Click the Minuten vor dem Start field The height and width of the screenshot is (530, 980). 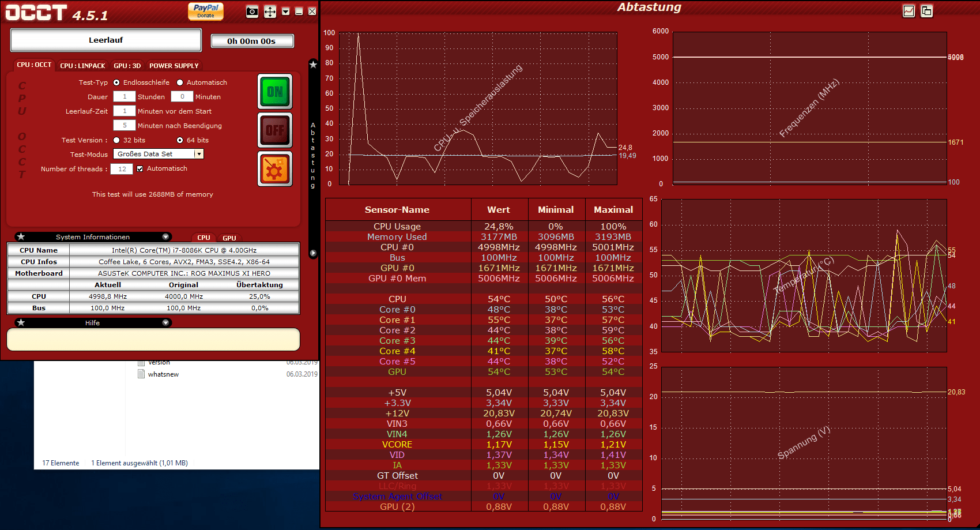tap(125, 111)
